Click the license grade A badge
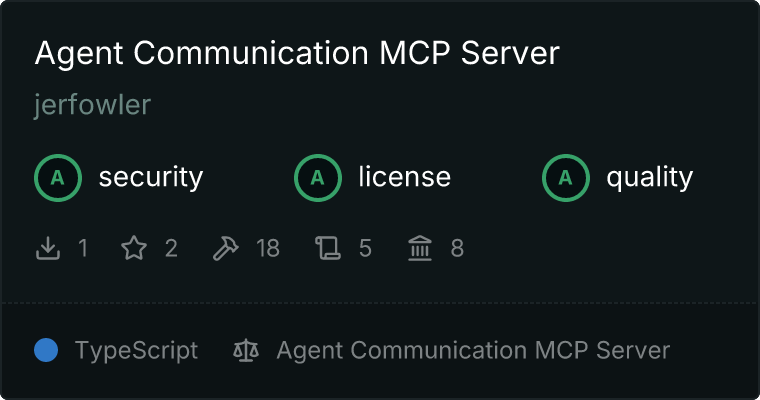Viewport: 760px width, 400px height. click(x=317, y=178)
